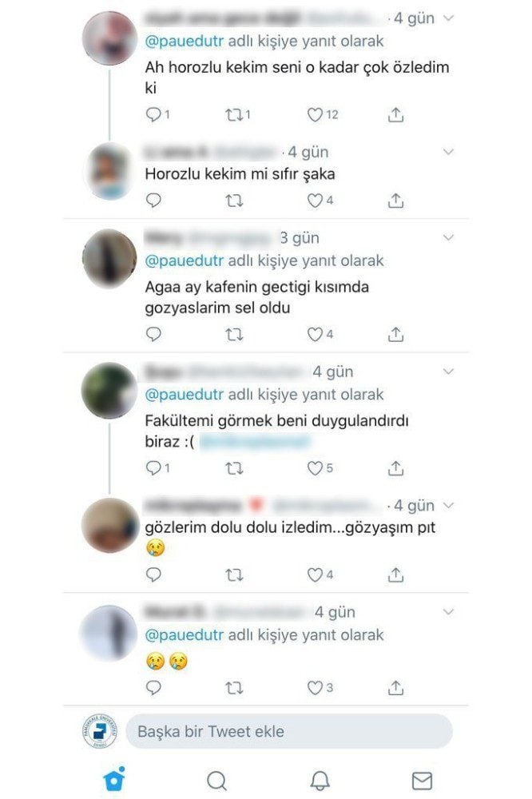Open options chevron on "Ah horozlu kekim" tweet

tap(448, 18)
